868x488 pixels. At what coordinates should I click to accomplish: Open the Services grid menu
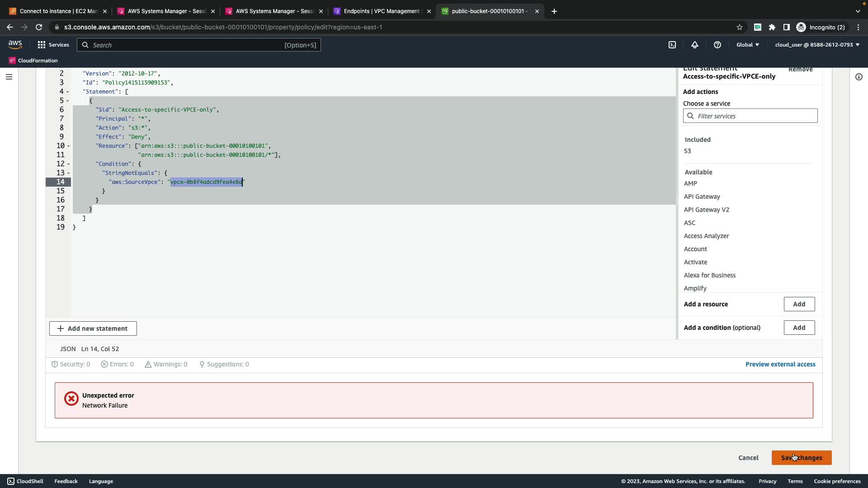tap(53, 45)
